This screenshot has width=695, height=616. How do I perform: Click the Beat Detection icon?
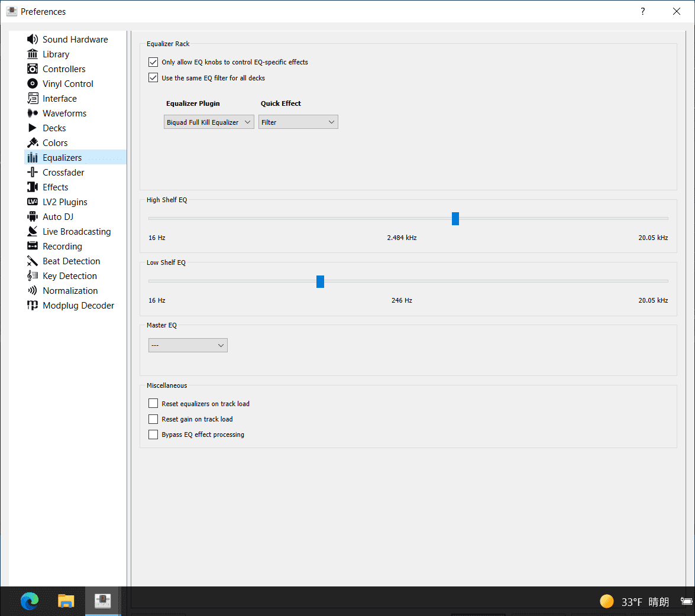click(x=33, y=261)
